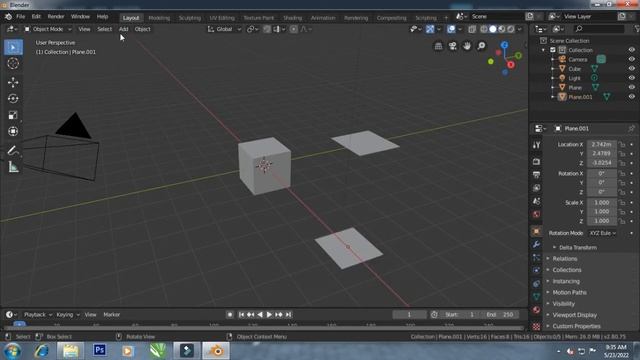Expand the Viewport Display panel
Viewport: 640px width, 360px height.
coord(574,315)
